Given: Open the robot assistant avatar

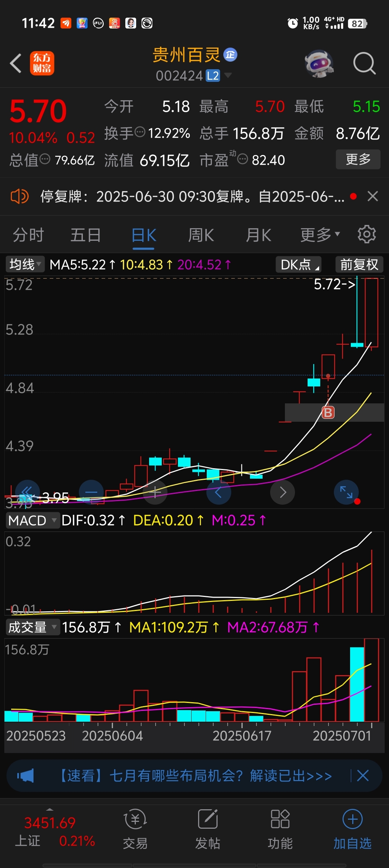Looking at the screenshot, I should point(319,64).
